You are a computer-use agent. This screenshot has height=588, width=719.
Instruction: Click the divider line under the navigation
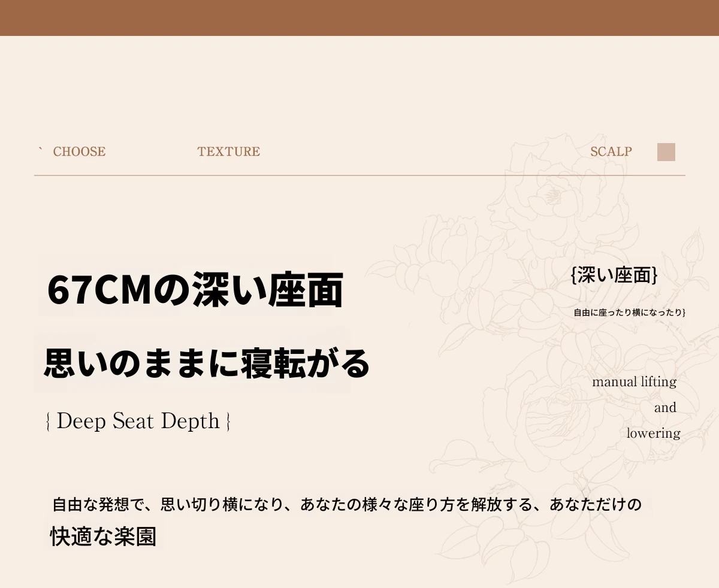click(359, 175)
